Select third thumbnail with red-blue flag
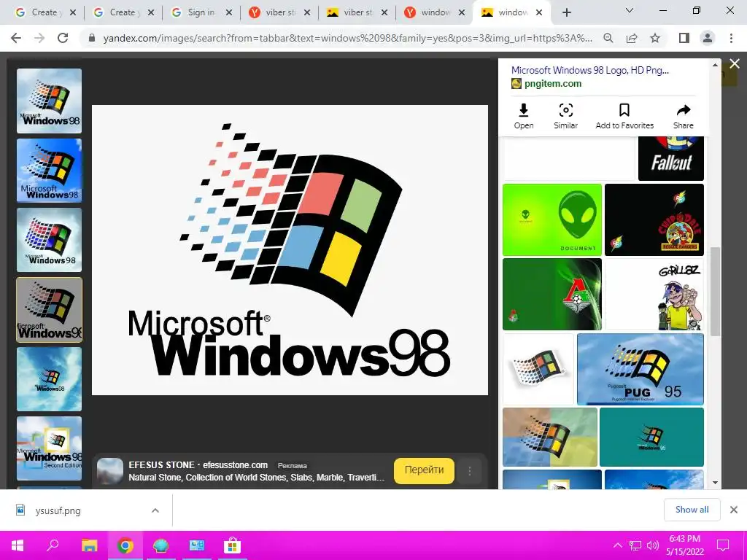This screenshot has height=560, width=747. (x=49, y=240)
